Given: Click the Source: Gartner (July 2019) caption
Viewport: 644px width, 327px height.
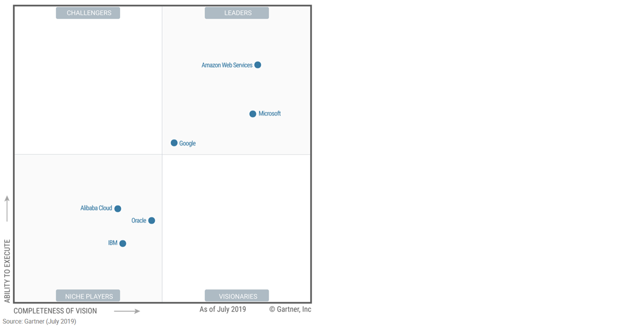Looking at the screenshot, I should tap(39, 322).
